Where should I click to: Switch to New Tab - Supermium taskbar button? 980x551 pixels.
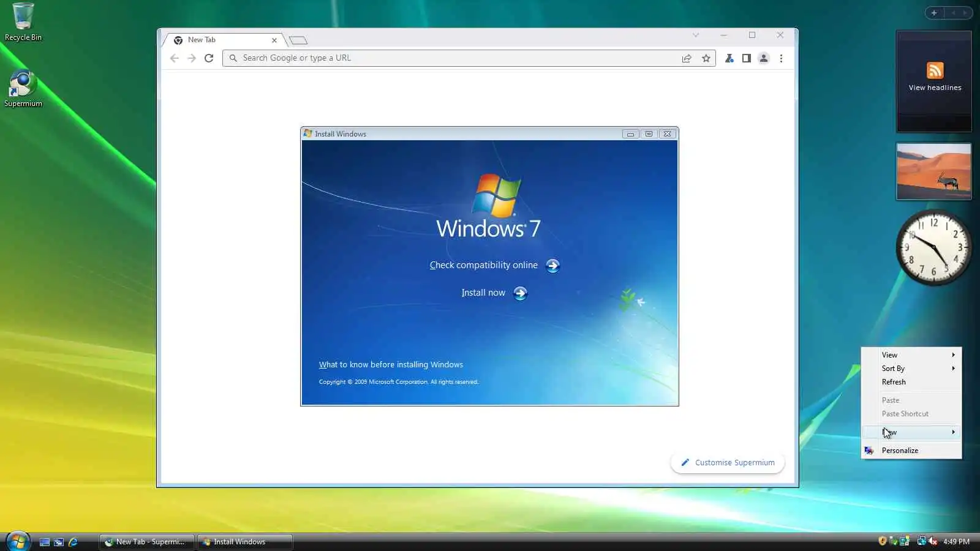(147, 542)
